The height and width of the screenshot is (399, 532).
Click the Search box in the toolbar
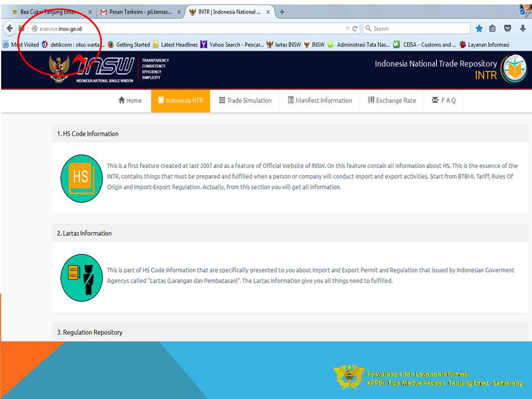[x=417, y=28]
